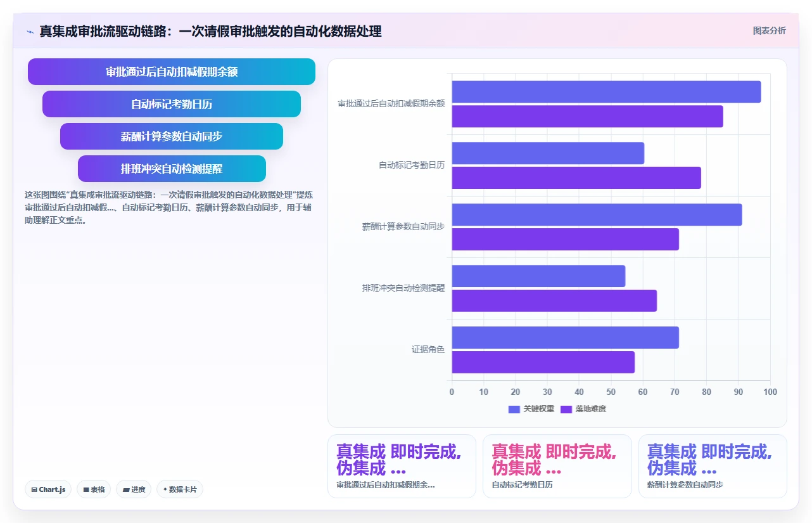This screenshot has height=523, width=812.
Task: Select the 排班冲突自动检测提醒 funnel bar
Action: pos(172,169)
